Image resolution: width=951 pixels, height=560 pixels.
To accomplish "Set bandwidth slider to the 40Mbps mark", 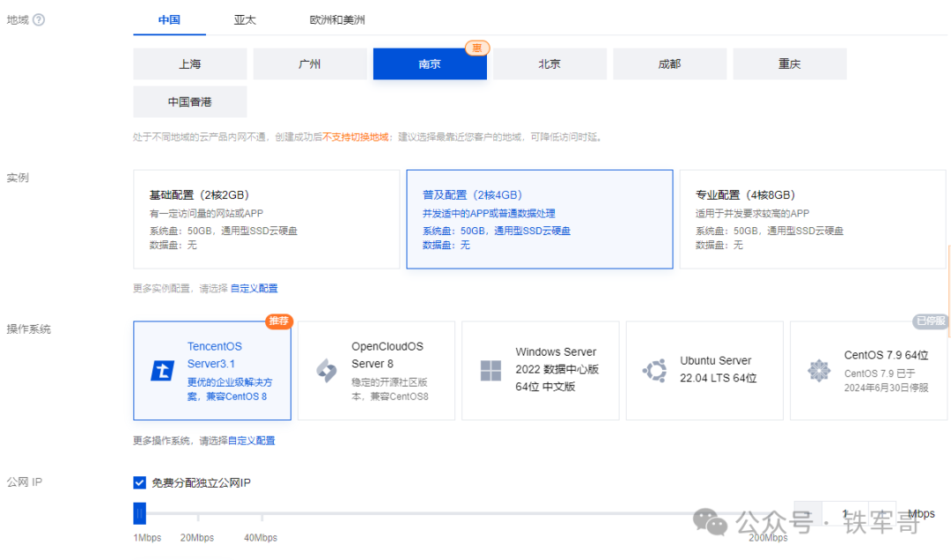I will coord(262,516).
